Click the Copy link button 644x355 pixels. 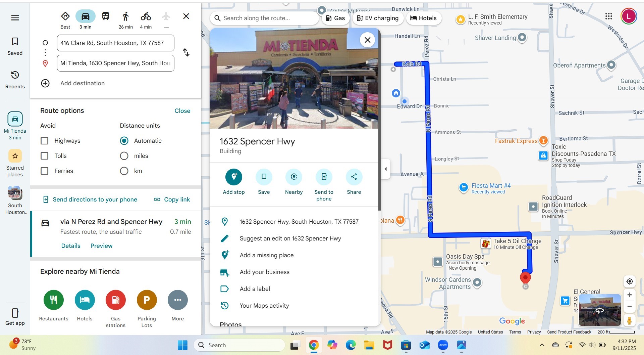172,199
